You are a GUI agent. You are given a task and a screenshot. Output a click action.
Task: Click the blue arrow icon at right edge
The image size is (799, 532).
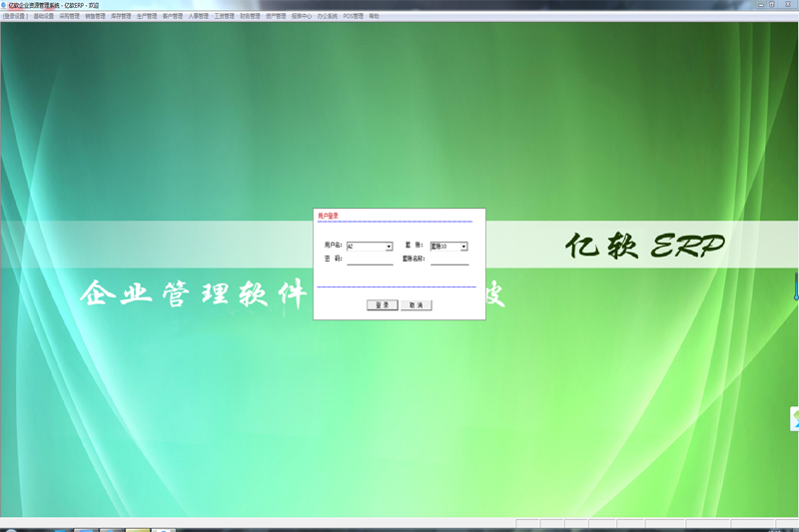pos(795,418)
